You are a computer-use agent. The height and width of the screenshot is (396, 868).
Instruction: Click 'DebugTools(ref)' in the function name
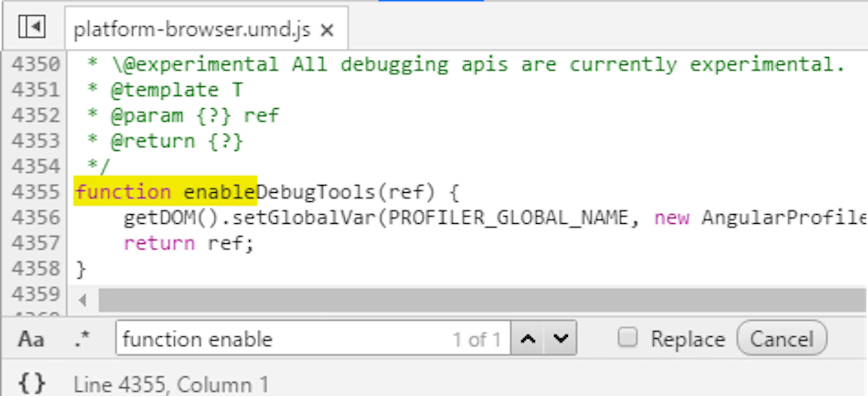346,192
